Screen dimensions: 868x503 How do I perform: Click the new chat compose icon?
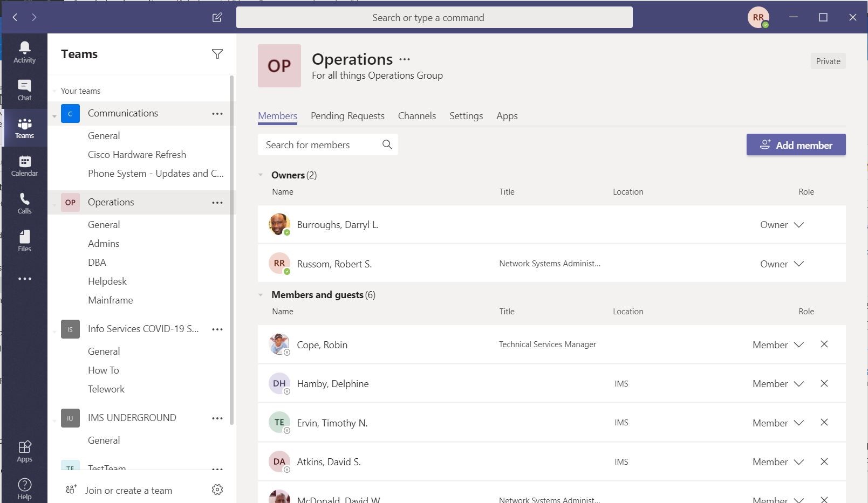click(217, 17)
